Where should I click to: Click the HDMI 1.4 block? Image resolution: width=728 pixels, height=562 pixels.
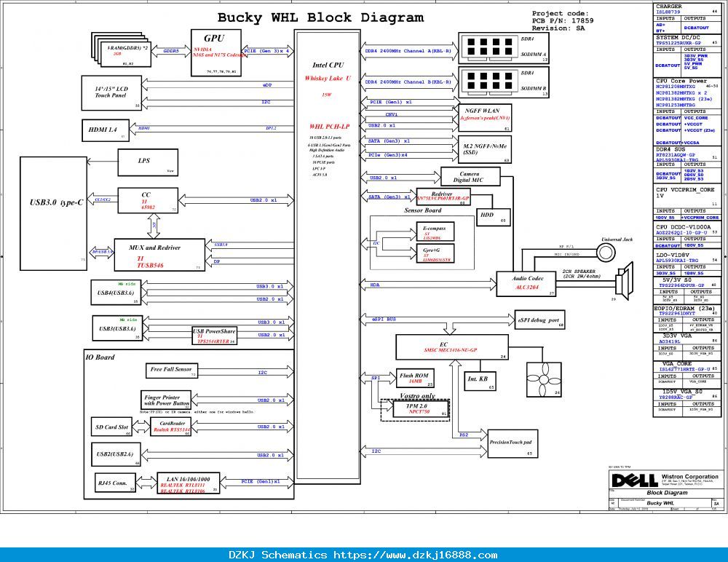pos(106,130)
